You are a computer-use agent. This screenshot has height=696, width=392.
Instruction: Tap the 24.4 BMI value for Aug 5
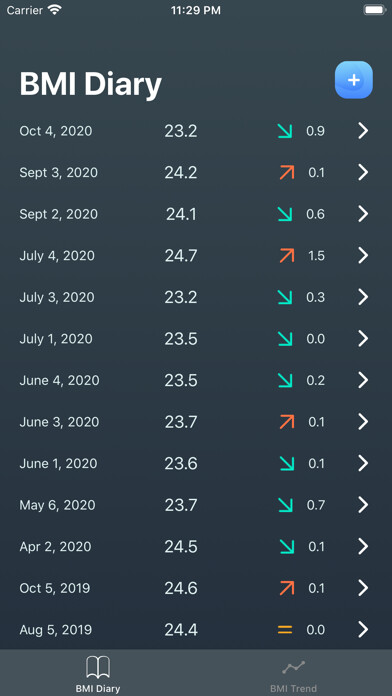[181, 629]
